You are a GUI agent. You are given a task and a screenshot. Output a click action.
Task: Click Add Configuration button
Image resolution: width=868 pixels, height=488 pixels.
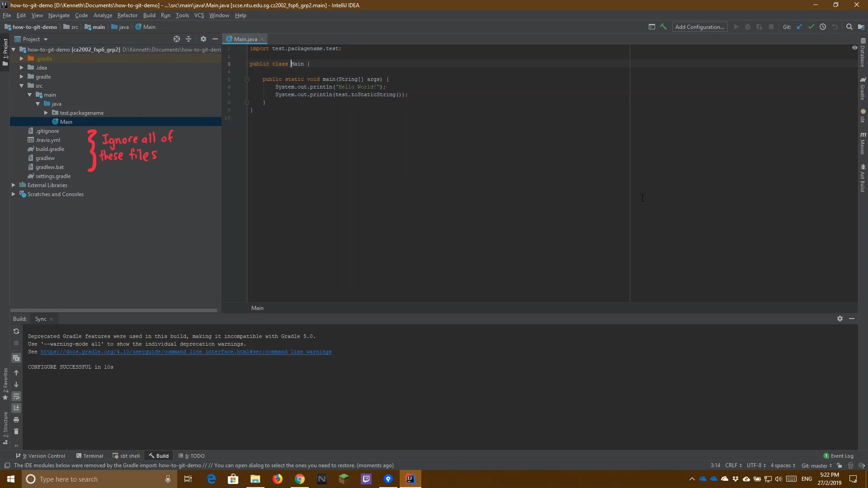click(x=699, y=27)
